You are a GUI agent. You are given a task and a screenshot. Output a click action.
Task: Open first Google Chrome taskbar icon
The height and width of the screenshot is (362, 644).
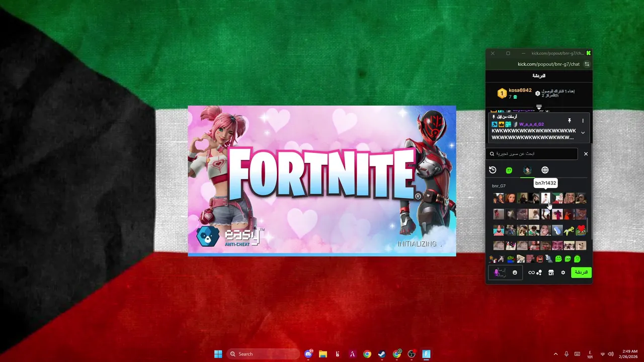click(367, 354)
